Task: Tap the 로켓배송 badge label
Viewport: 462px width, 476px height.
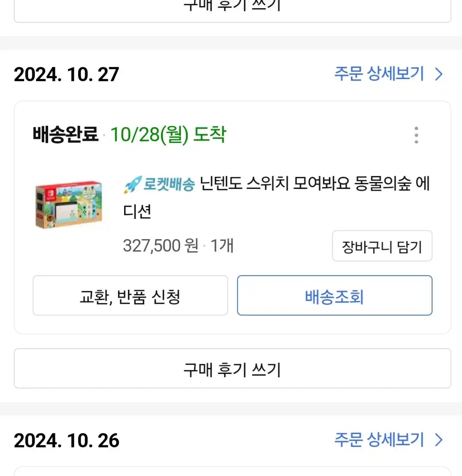Action: click(169, 184)
